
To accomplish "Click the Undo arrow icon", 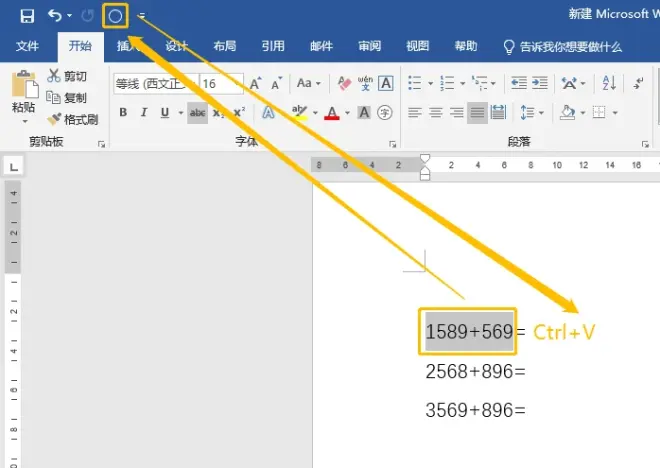I will (x=55, y=16).
